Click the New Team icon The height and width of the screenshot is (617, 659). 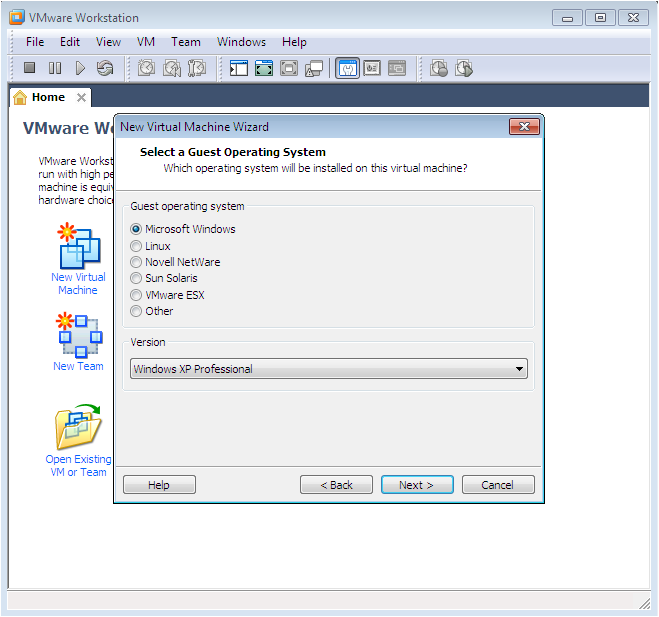pos(79,335)
